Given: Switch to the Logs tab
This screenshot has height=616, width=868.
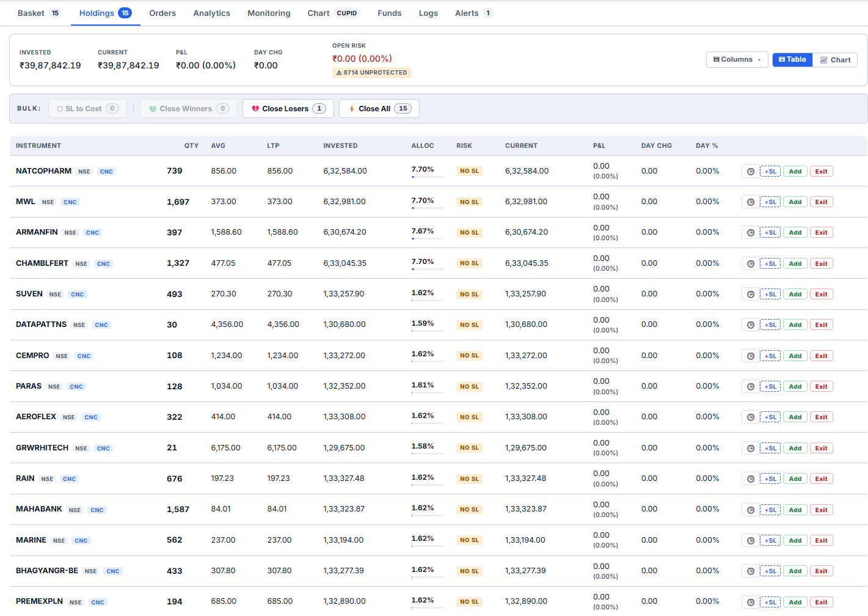Looking at the screenshot, I should [x=428, y=13].
